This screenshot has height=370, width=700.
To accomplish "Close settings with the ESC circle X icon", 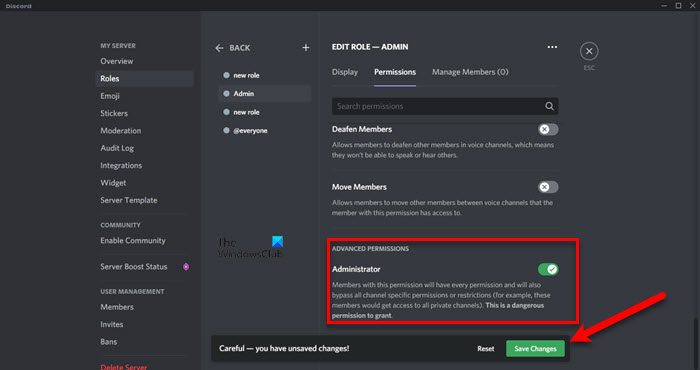I will tap(589, 51).
